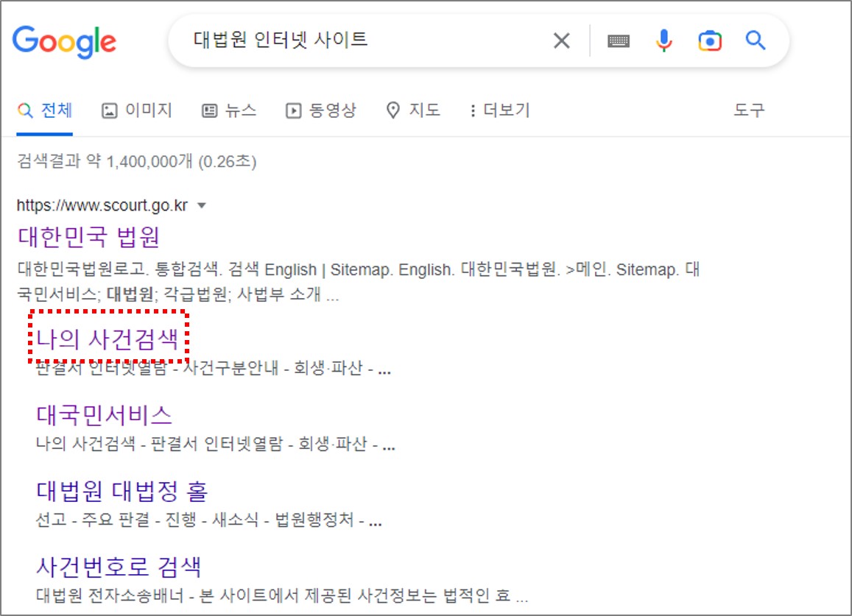Open the 사건번호로 검색 sitelink

coord(119,567)
